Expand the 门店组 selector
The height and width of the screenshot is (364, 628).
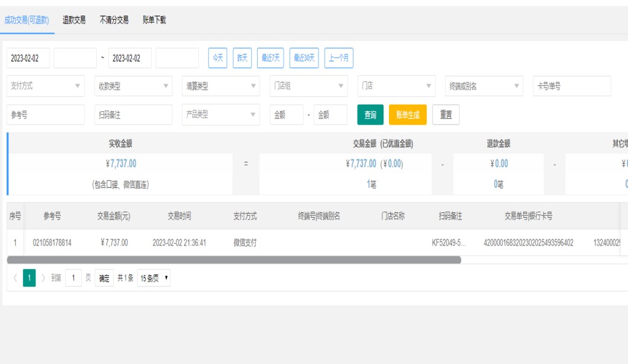(308, 86)
